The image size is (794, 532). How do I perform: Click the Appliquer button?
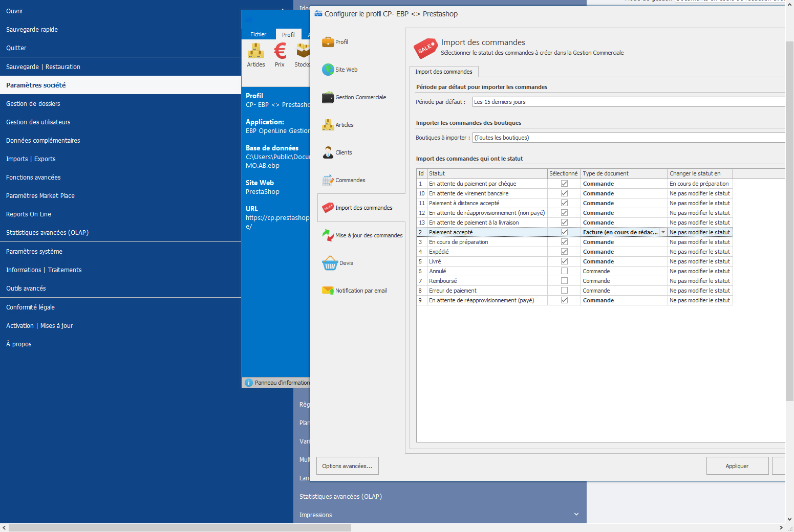point(737,466)
